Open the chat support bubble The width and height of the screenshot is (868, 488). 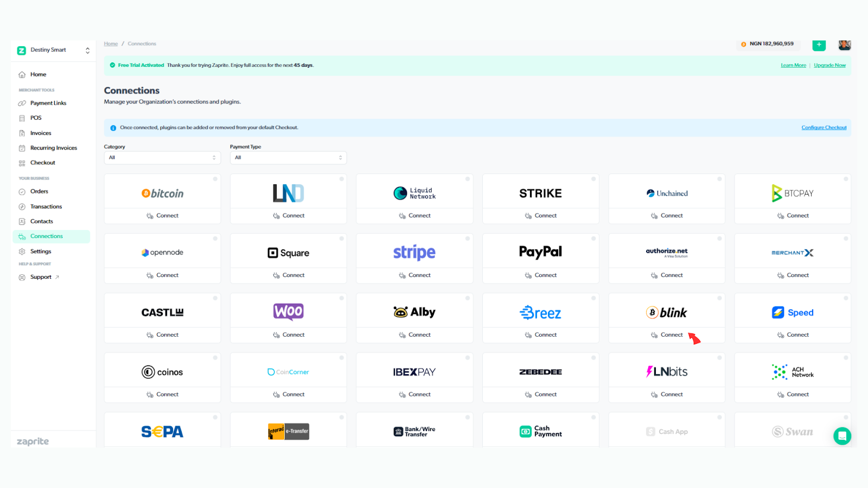pyautogui.click(x=842, y=435)
